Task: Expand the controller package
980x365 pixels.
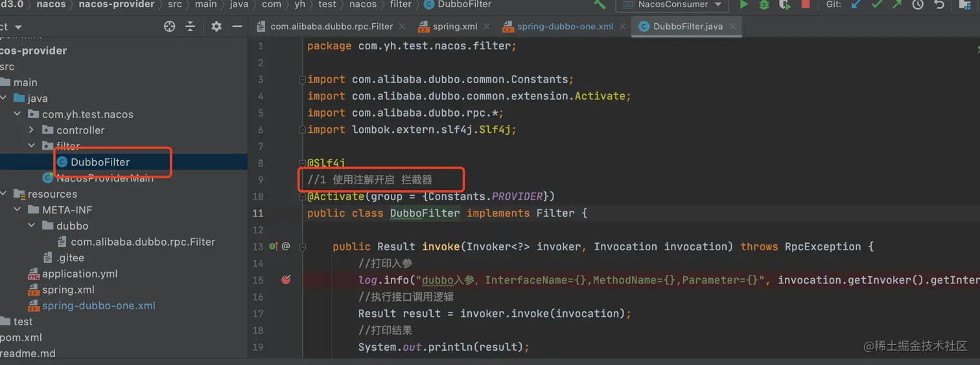Action: (x=31, y=130)
